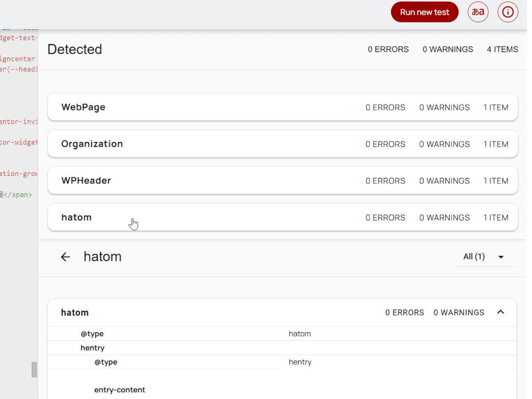Open the WebPage detected item card
Image resolution: width=532 pixels, height=399 pixels.
point(282,107)
